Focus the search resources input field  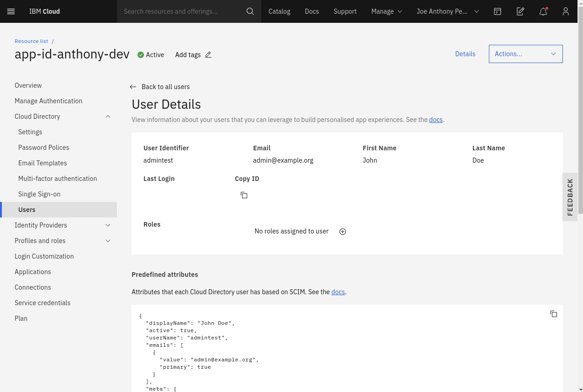point(180,11)
